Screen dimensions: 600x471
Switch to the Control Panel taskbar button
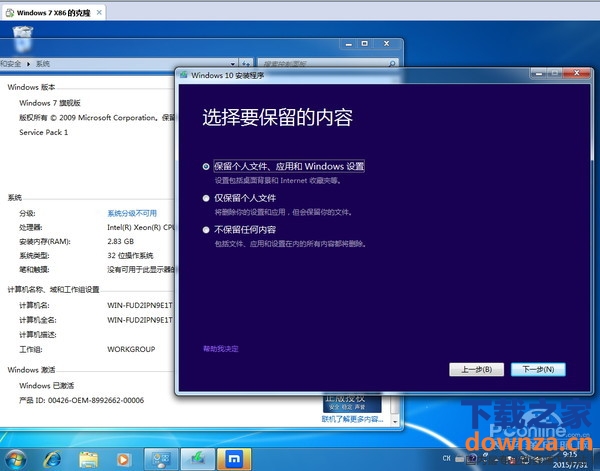161,459
